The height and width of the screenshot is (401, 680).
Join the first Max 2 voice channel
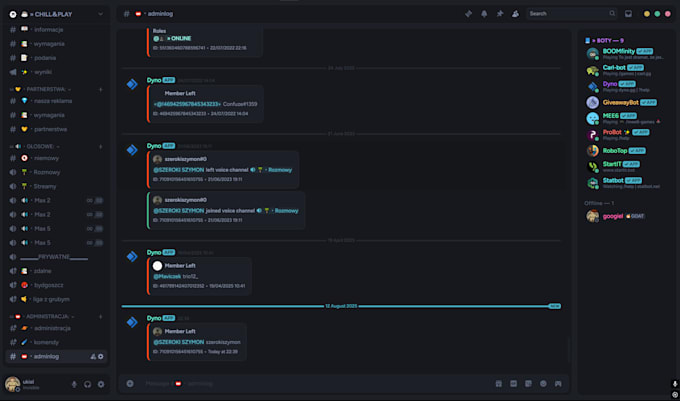[56, 200]
